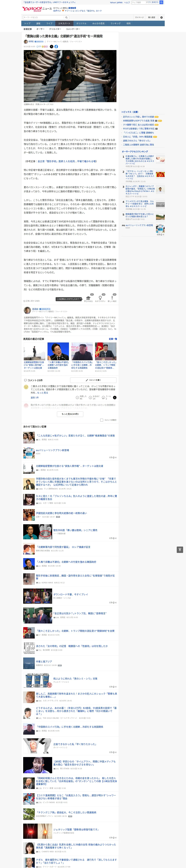Image resolution: width=186 pixels, height=868 pixels.
Task: Share the article on Facebook
Action: [56, 46]
